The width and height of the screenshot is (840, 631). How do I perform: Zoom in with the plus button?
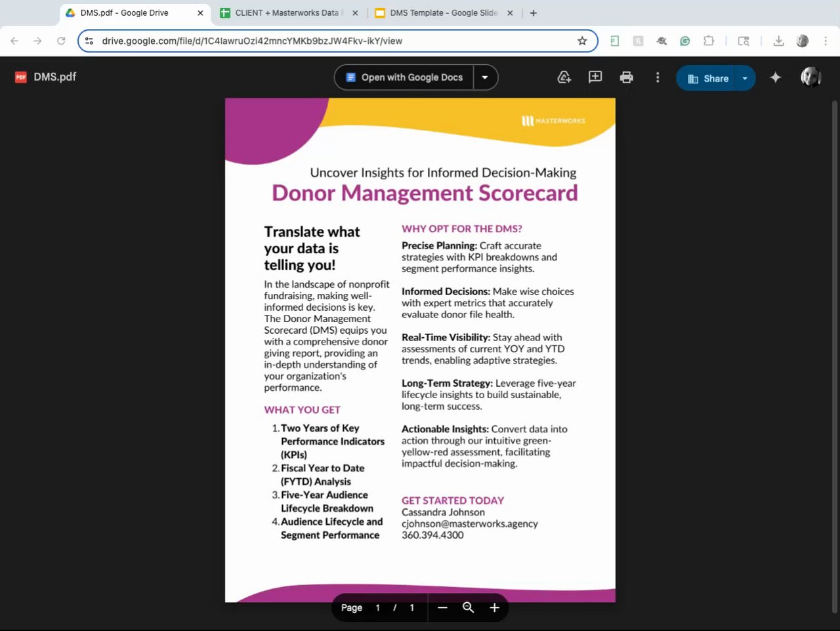(x=494, y=607)
